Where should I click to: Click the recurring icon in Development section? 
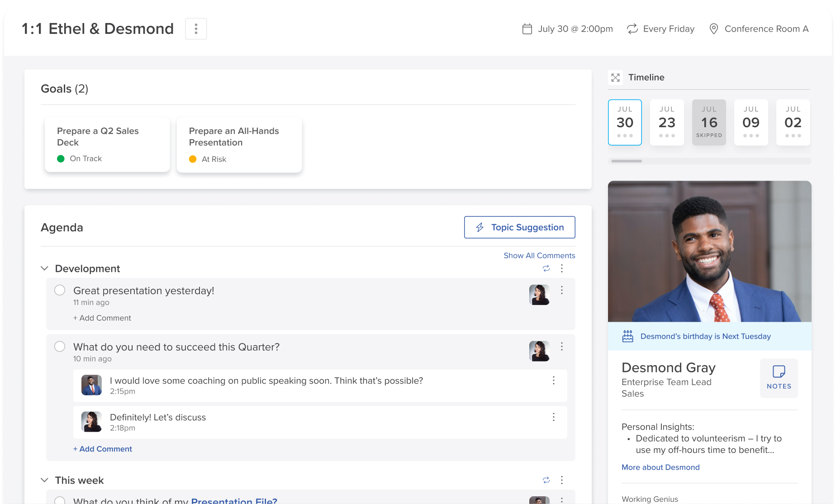[546, 268]
